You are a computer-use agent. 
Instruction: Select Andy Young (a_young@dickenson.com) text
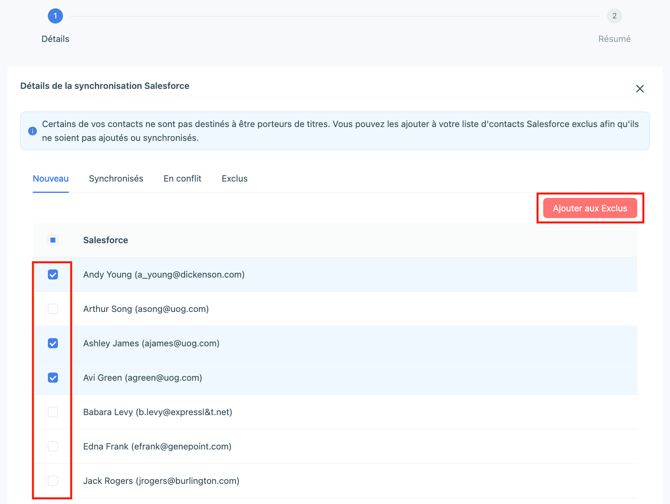164,275
